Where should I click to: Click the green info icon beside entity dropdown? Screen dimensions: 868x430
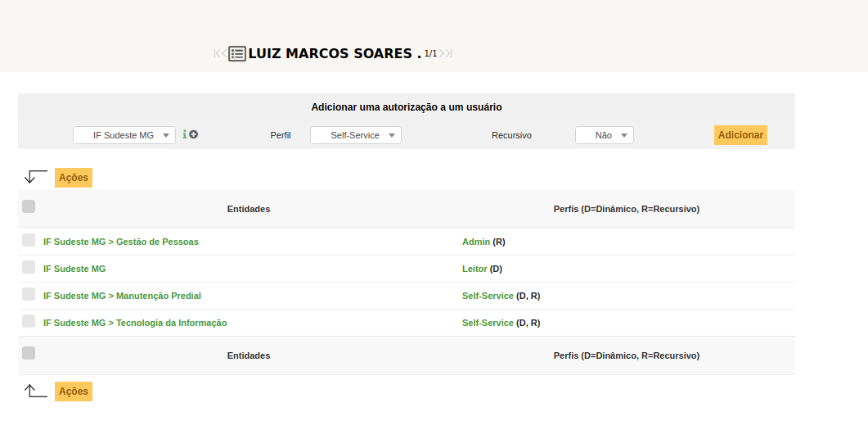coord(185,134)
